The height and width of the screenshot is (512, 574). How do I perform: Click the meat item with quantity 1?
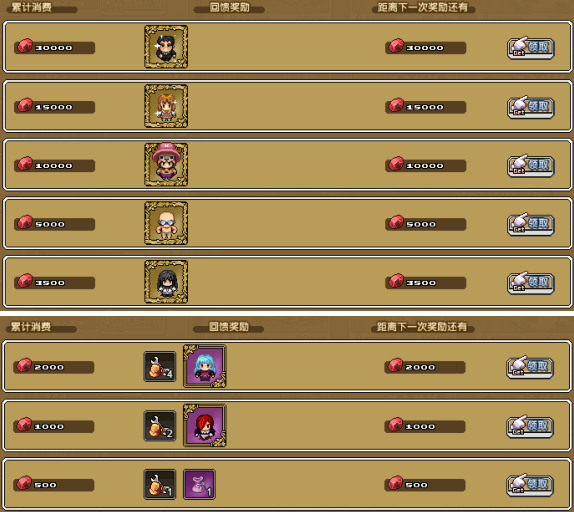click(x=160, y=485)
